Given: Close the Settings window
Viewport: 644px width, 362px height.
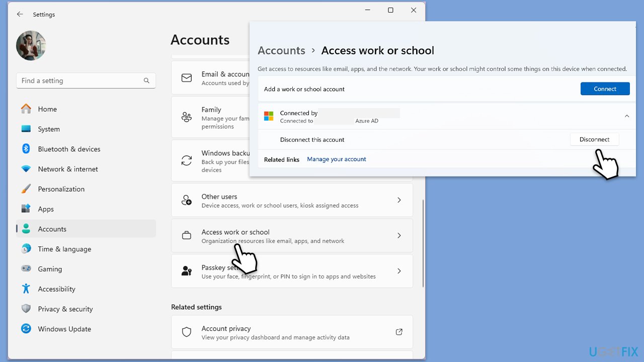Looking at the screenshot, I should tap(414, 10).
